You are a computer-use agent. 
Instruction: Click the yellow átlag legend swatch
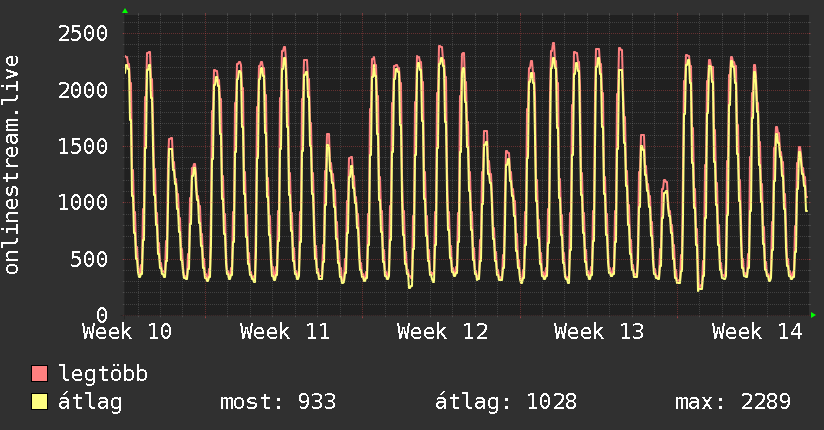tap(39, 401)
